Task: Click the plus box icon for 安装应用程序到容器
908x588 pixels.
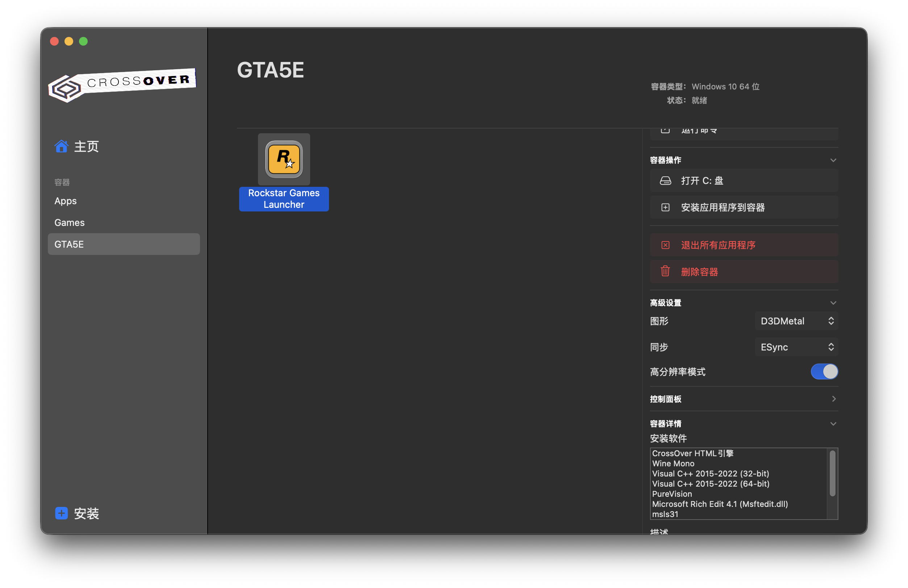Action: point(665,207)
